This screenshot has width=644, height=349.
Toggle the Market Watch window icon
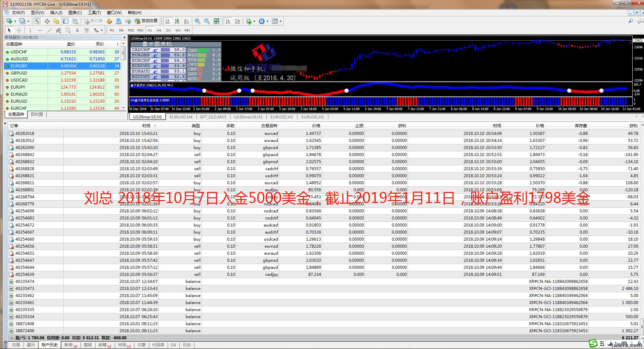click(x=38, y=21)
